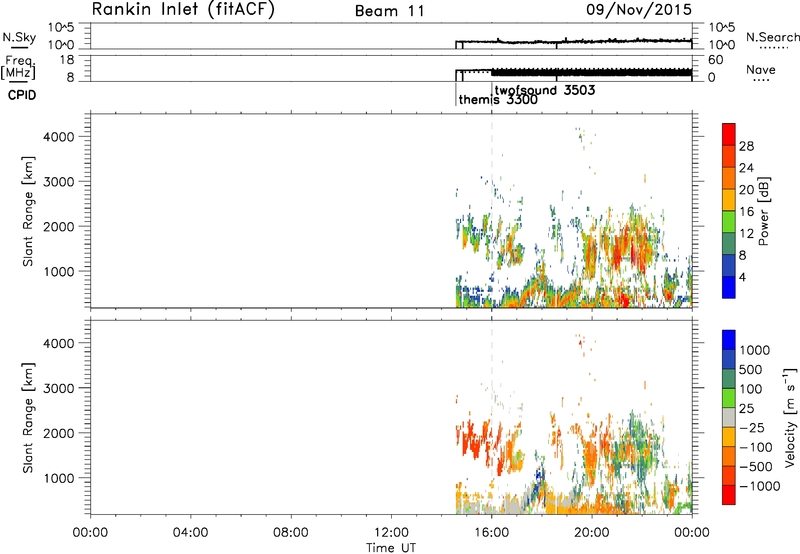Image resolution: width=800 pixels, height=554 pixels.
Task: Click the velocity colorbar value '1000'
Action: pos(755,350)
